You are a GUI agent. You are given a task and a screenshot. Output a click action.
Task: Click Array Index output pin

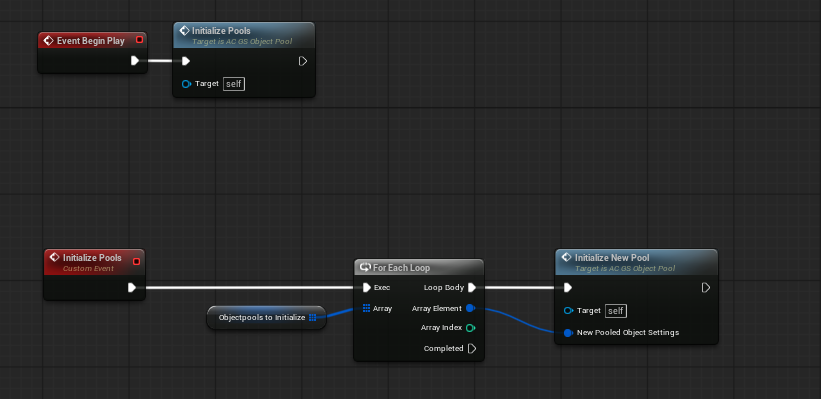tap(470, 328)
